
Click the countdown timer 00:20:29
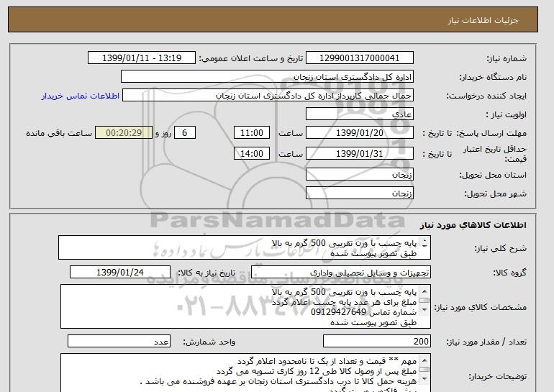[124, 133]
